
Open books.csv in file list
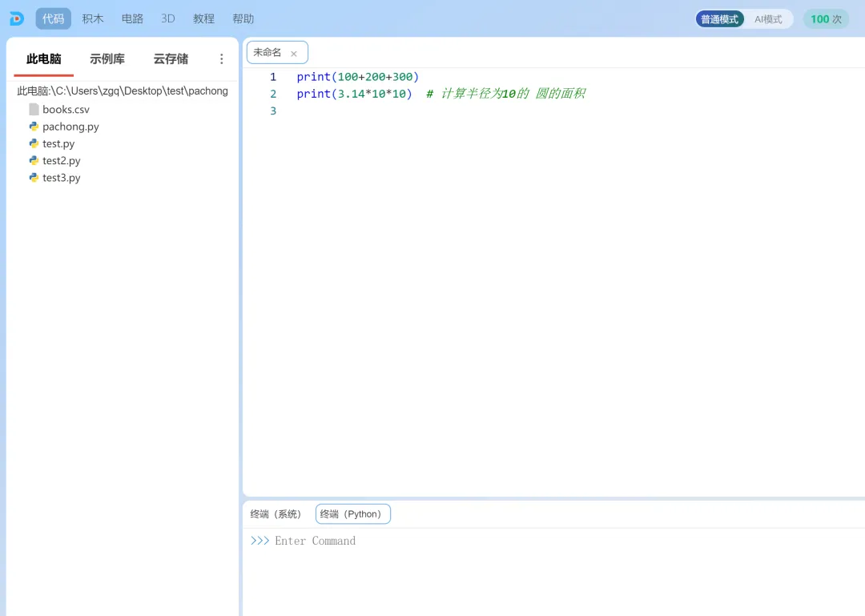[66, 109]
